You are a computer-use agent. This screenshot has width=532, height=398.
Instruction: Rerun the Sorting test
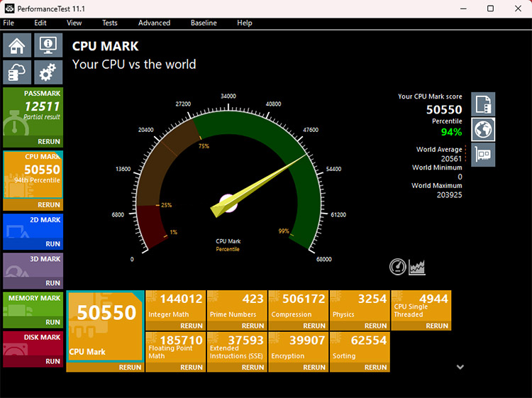click(x=360, y=367)
